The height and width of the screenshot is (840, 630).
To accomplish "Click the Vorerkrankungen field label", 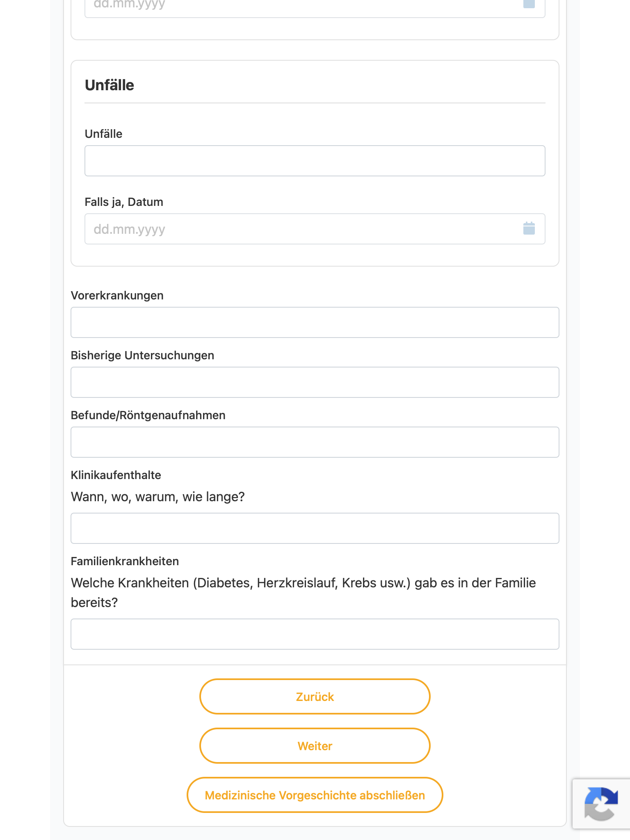I will click(x=117, y=295).
